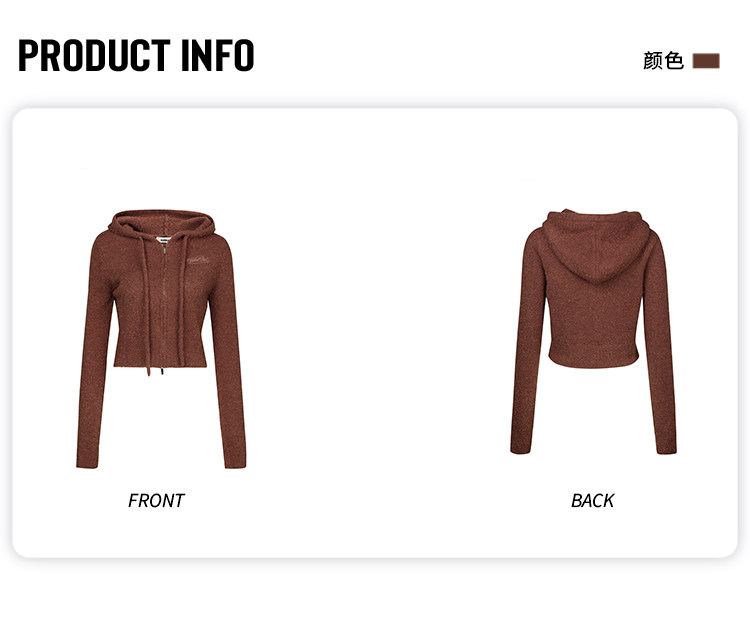
Task: Click the front hoodie's left sleeve cuff
Action: tap(88, 463)
